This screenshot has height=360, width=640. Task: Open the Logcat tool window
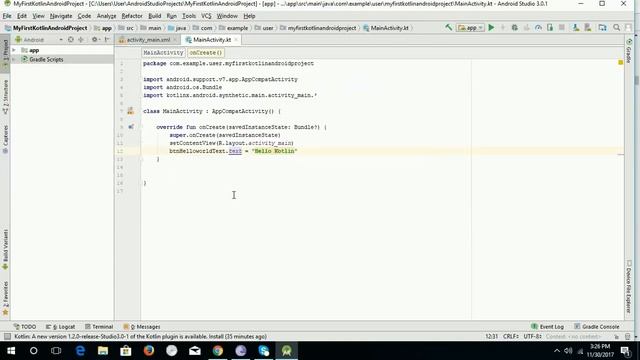pos(60,327)
